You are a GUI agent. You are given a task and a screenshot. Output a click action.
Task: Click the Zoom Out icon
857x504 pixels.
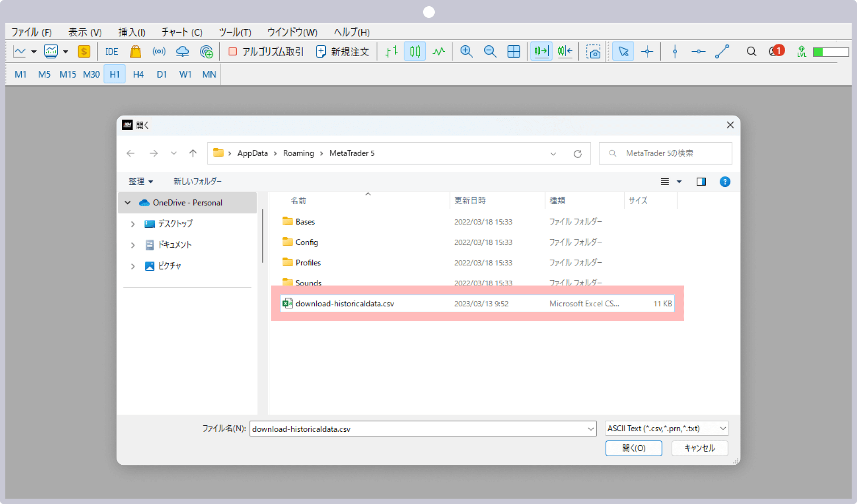tap(489, 52)
